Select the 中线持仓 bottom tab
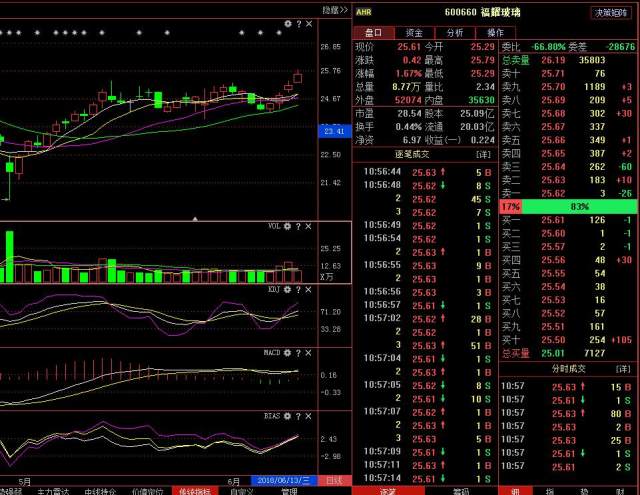 (x=100, y=491)
